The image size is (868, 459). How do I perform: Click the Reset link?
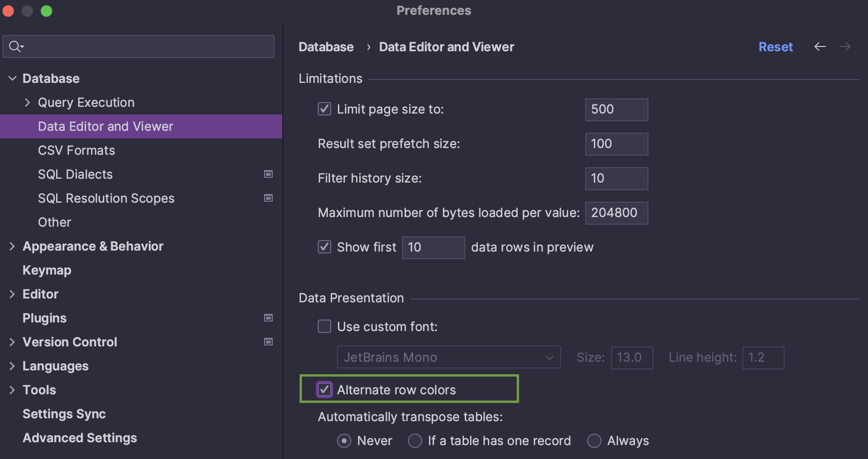click(x=775, y=46)
